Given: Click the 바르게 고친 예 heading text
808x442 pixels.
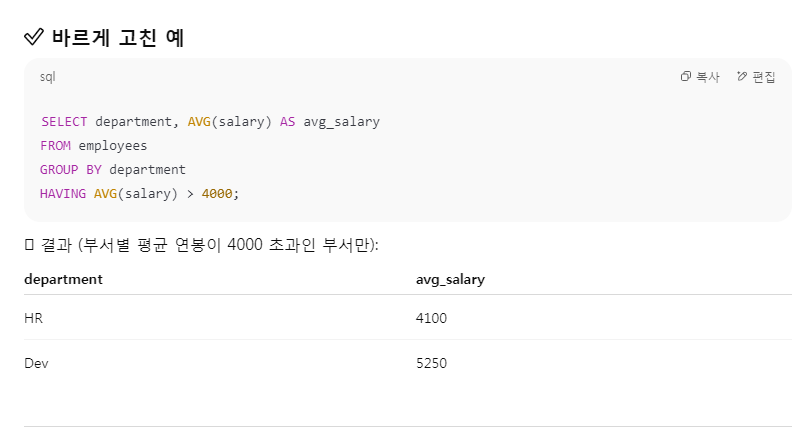Looking at the screenshot, I should pos(118,38).
